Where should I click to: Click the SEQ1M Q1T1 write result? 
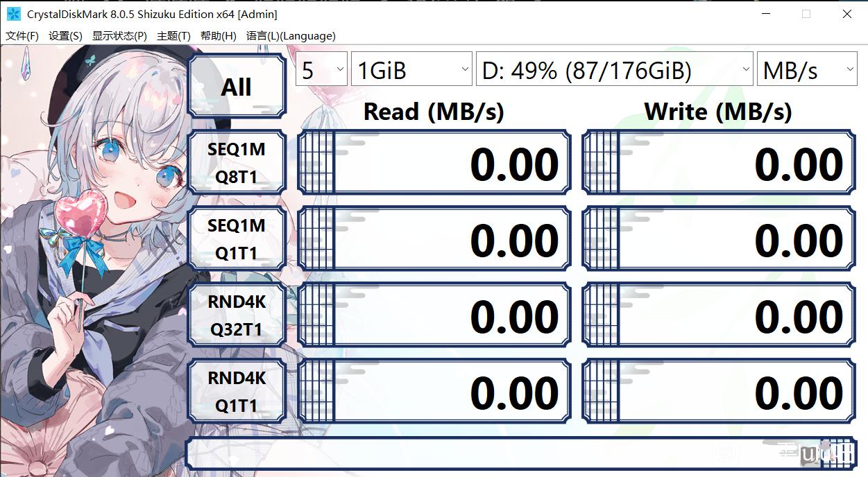tap(719, 238)
